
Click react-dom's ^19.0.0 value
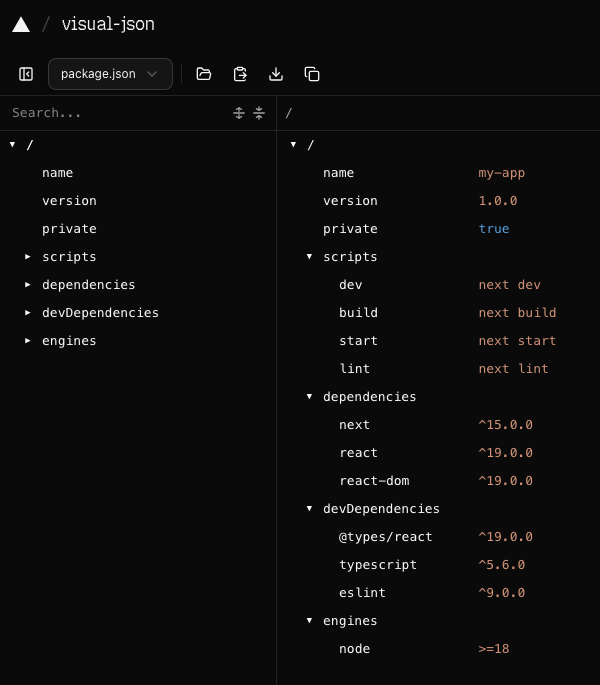tap(506, 481)
